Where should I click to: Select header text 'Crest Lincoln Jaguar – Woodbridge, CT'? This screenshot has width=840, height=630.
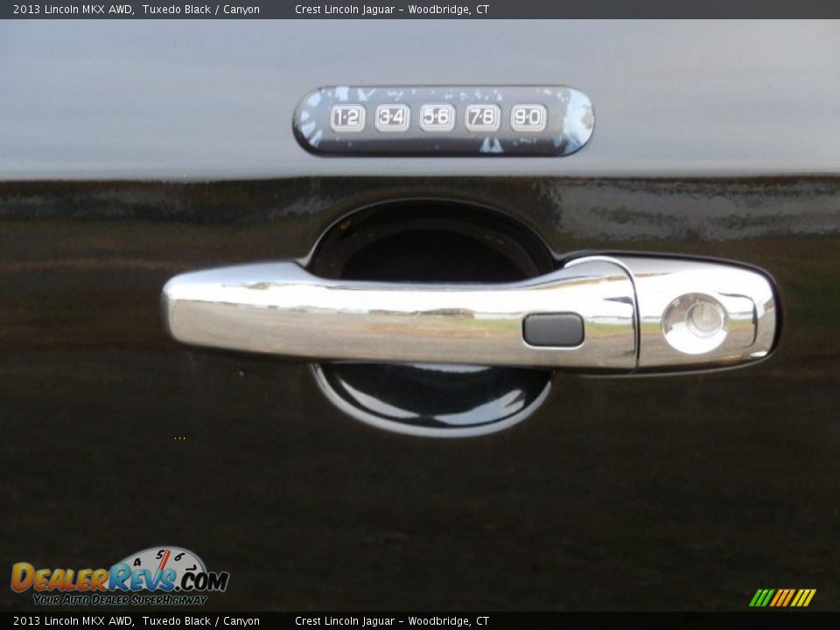pos(392,9)
